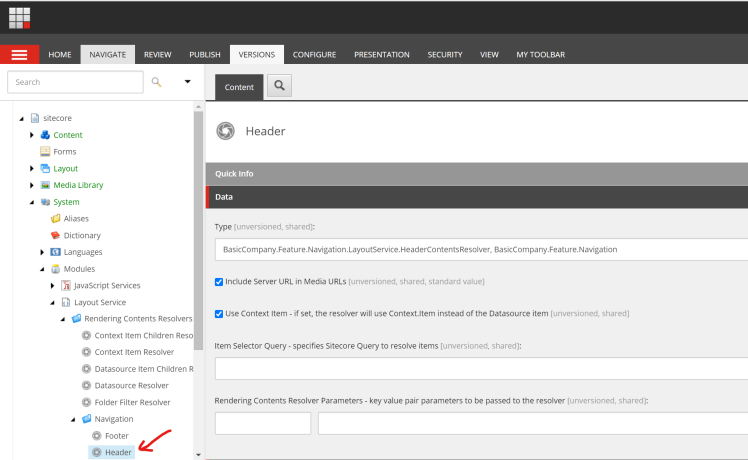Uncheck Include Server URL in Media URLs
The height and width of the screenshot is (460, 748).
pos(220,282)
